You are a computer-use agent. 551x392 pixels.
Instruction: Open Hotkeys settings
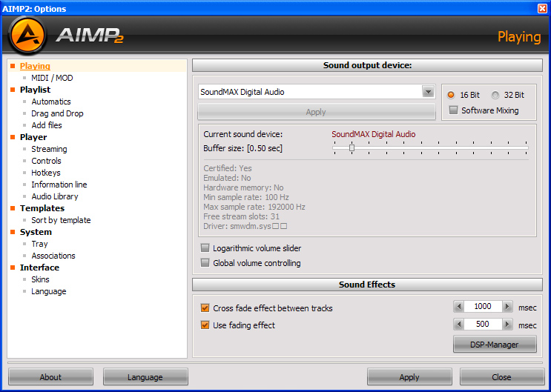point(46,173)
